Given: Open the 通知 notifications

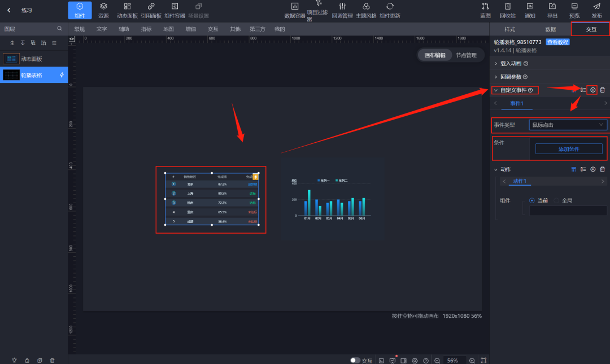Looking at the screenshot, I should coord(530,11).
